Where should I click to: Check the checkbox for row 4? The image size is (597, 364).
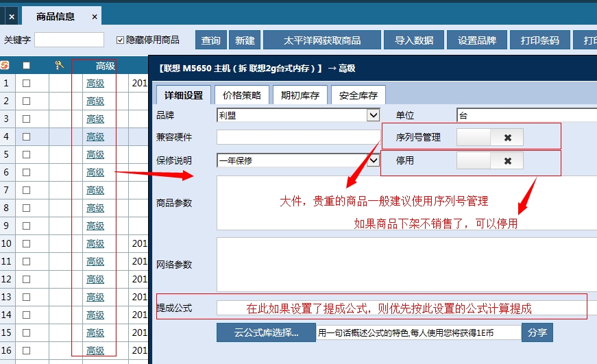26,136
